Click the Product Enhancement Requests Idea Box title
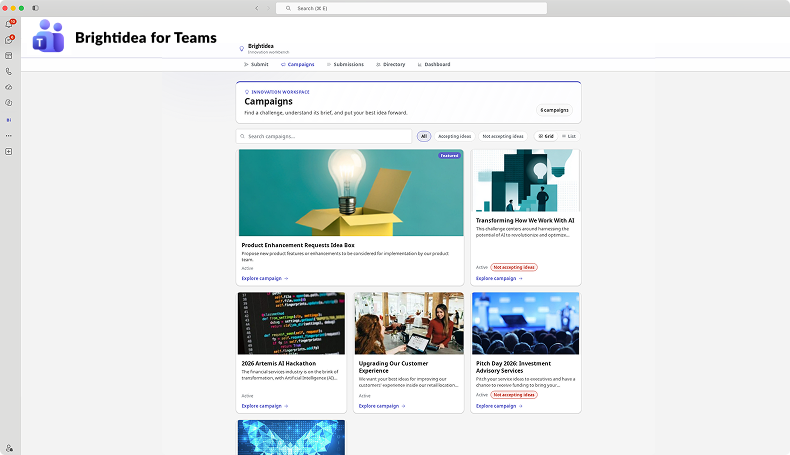 (x=298, y=245)
